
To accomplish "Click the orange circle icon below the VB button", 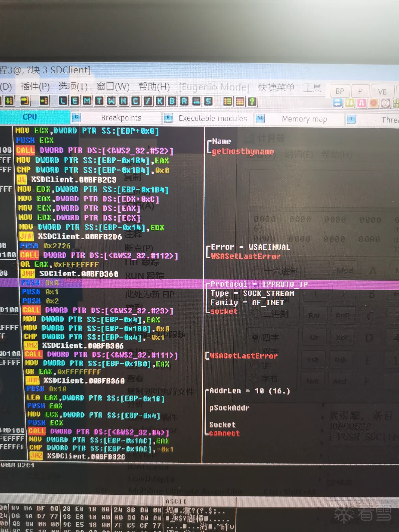I will click(x=374, y=103).
